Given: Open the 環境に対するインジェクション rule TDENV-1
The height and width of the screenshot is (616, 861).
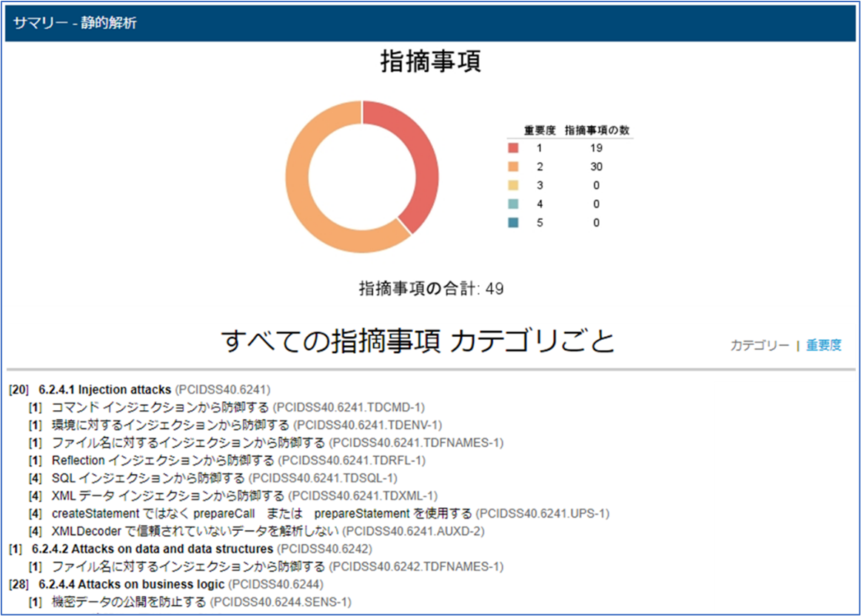Looking at the screenshot, I should (x=170, y=424).
